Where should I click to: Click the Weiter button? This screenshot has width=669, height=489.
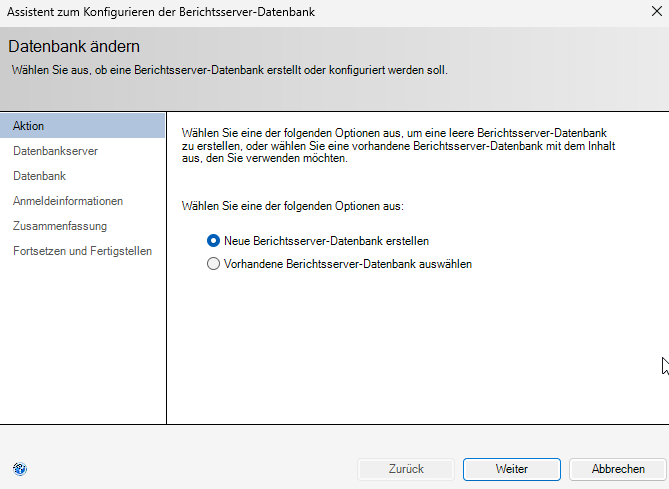(x=512, y=469)
